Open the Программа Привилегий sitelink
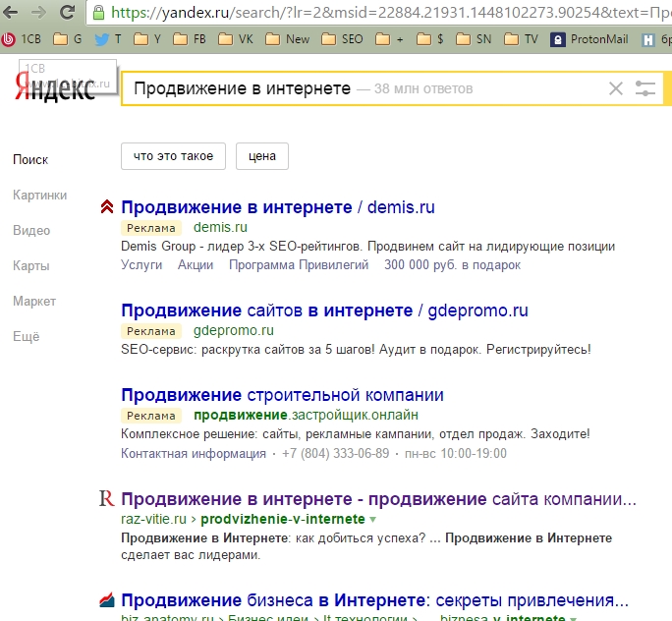The width and height of the screenshot is (672, 621). tap(299, 265)
